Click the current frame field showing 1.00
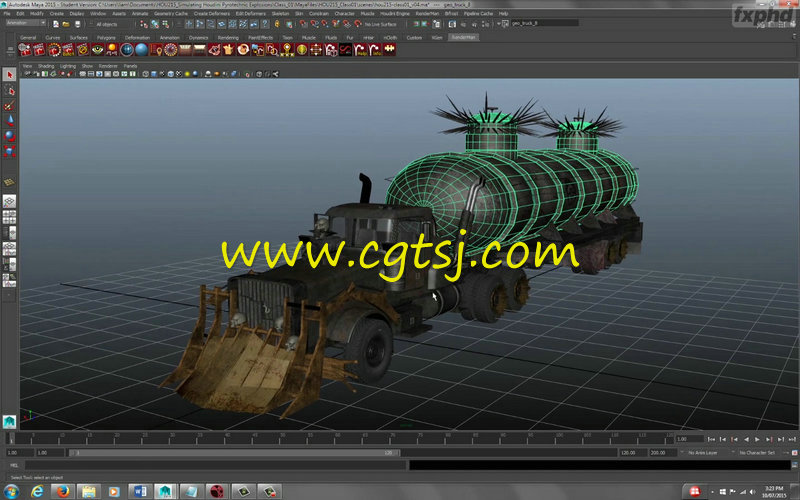The height and width of the screenshot is (500, 800). 689,439
